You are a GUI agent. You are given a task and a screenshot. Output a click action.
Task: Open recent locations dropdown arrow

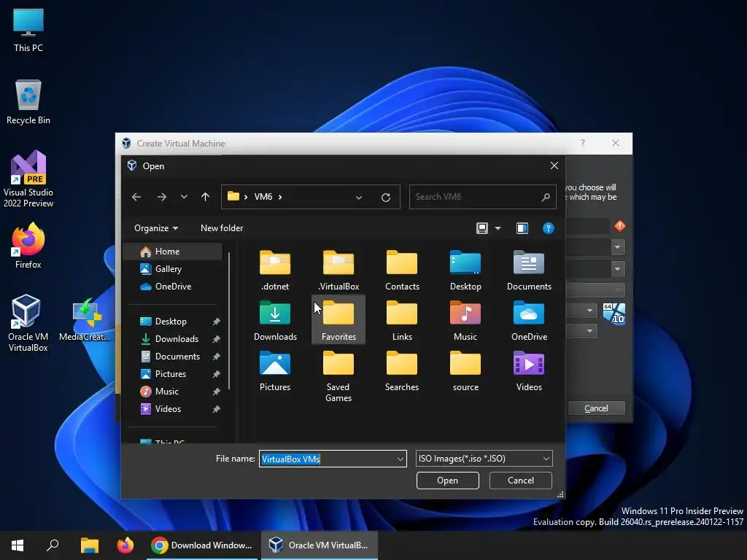[184, 197]
